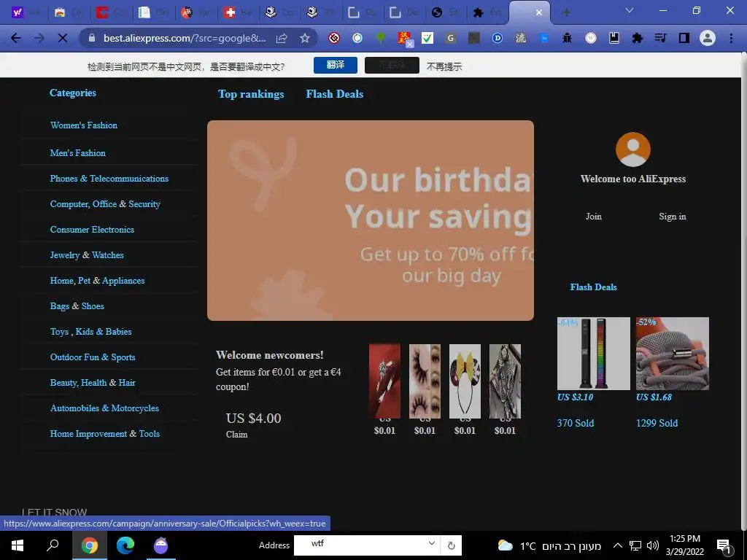Claim the US $4.00 coupon
The width and height of the screenshot is (747, 560).
237,435
